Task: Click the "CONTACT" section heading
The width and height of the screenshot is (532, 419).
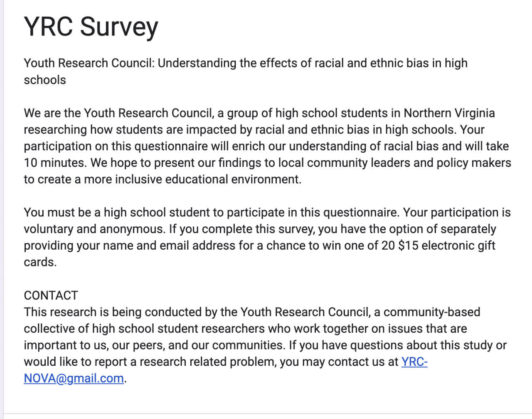Action: coord(51,295)
